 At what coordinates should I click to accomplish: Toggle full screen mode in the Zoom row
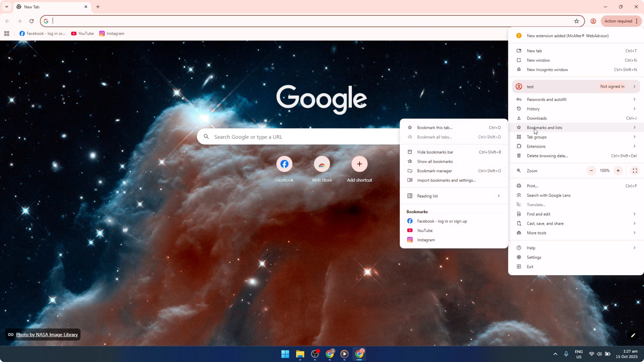[x=635, y=171]
